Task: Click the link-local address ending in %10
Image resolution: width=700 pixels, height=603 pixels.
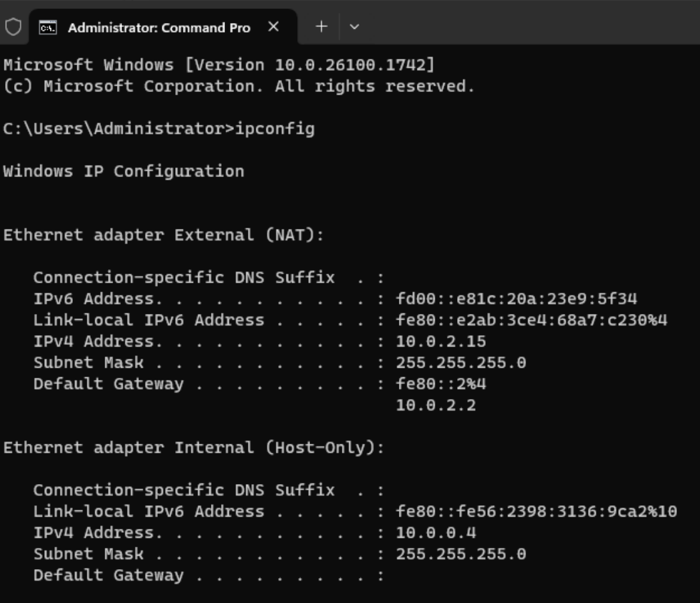Action: [536, 512]
